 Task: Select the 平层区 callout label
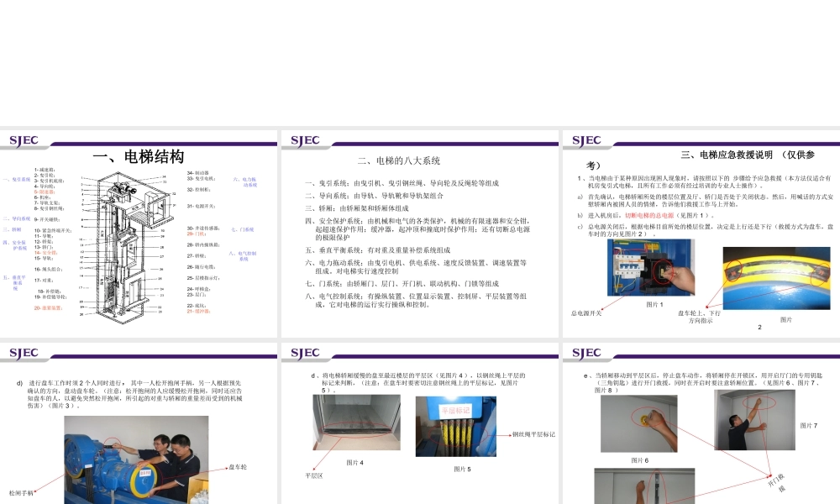click(x=314, y=475)
